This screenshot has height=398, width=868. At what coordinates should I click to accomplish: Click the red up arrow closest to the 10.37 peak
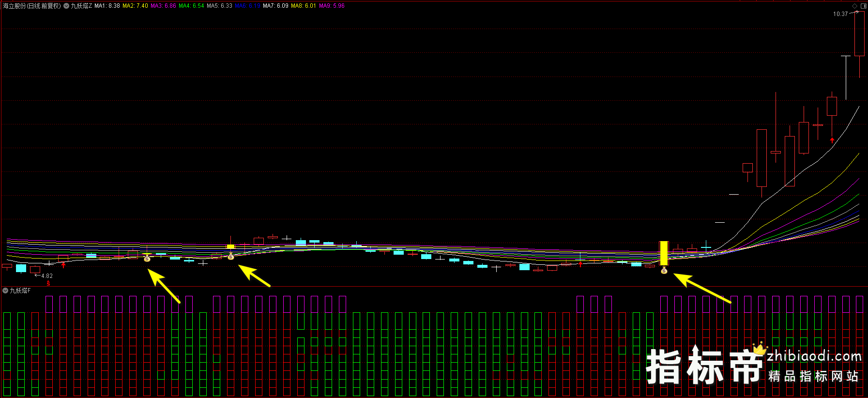[832, 140]
